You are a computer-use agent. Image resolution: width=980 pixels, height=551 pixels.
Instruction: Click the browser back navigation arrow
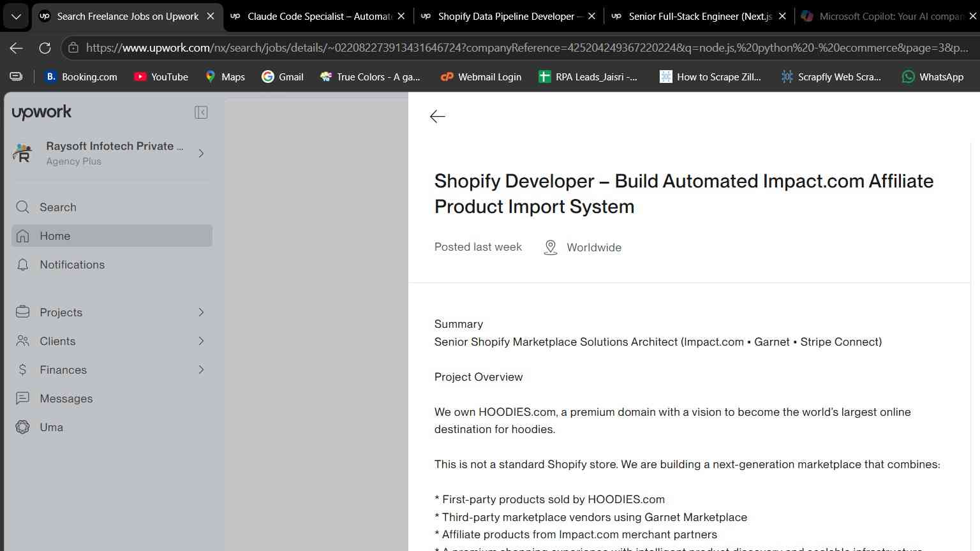[x=17, y=48]
